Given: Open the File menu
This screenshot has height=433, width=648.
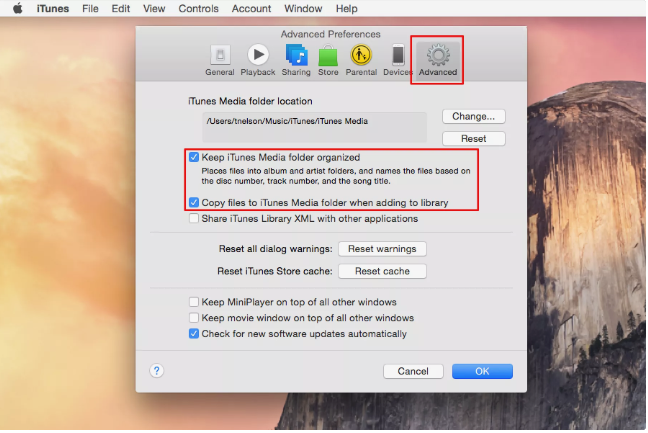Looking at the screenshot, I should tap(90, 8).
